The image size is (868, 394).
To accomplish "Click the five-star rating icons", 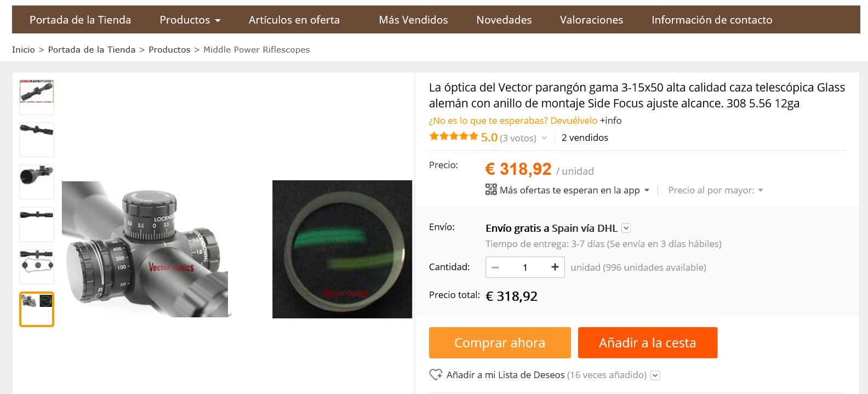I will tap(454, 137).
